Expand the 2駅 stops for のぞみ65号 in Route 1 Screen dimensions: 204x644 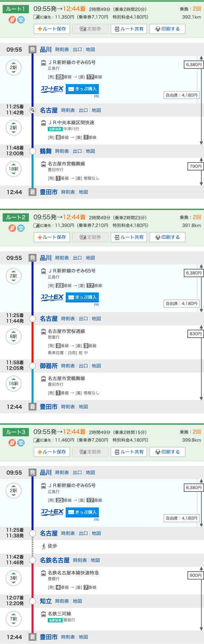[13, 68]
